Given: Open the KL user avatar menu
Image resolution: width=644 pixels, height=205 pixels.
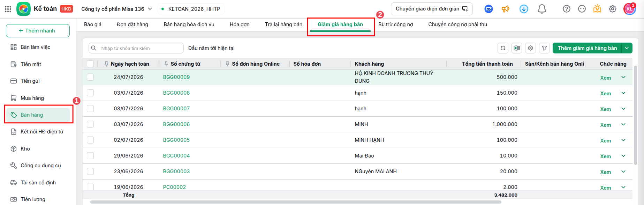Looking at the screenshot, I should pyautogui.click(x=629, y=9).
